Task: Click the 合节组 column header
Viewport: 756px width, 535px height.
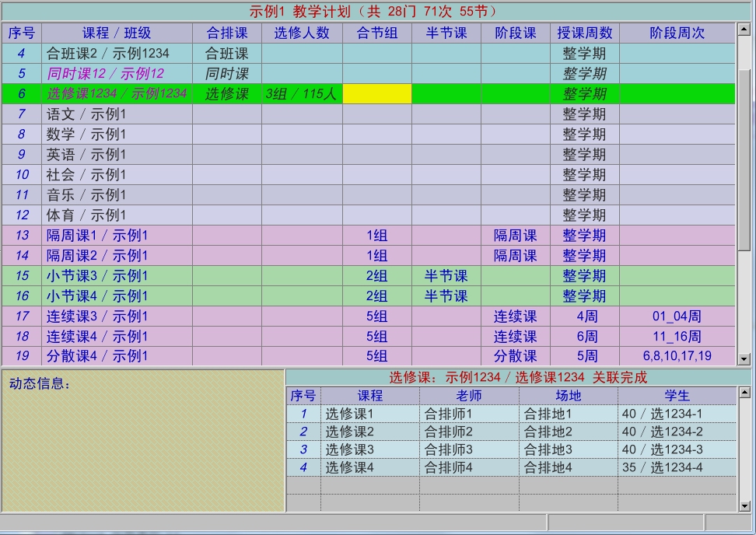Action: 377,33
